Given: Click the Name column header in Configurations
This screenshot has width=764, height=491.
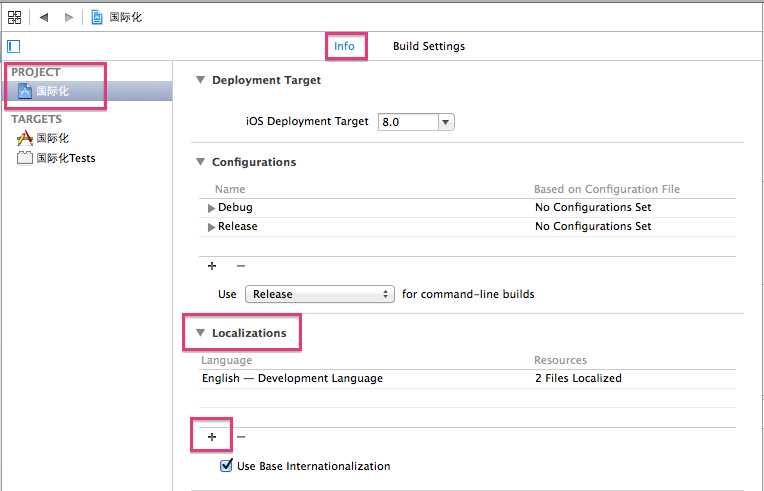Looking at the screenshot, I should [230, 189].
